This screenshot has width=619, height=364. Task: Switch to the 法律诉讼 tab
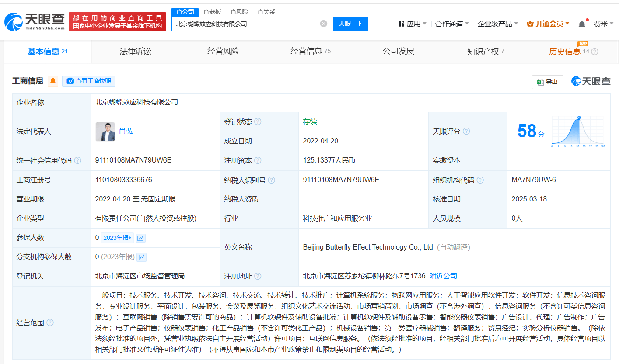click(x=136, y=52)
